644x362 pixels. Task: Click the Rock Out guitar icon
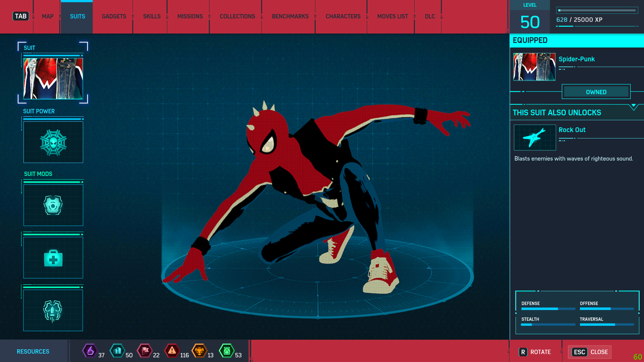(x=535, y=137)
